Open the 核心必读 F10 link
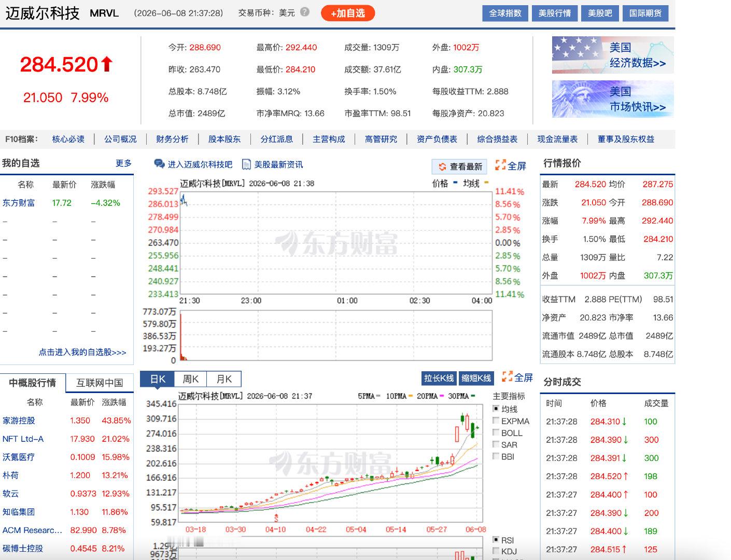 point(68,139)
